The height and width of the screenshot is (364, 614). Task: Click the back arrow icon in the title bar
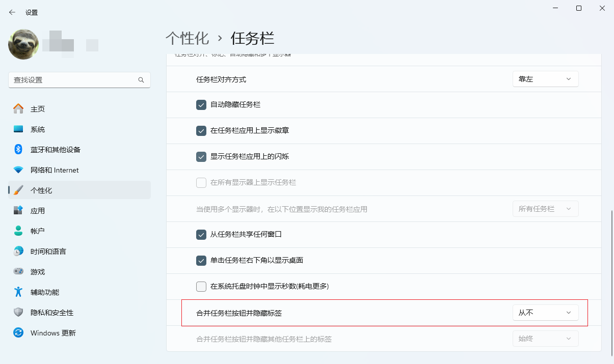12,12
